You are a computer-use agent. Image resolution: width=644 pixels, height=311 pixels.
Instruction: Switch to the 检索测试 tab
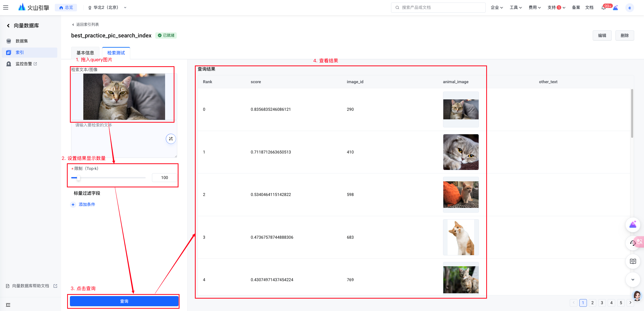point(116,53)
